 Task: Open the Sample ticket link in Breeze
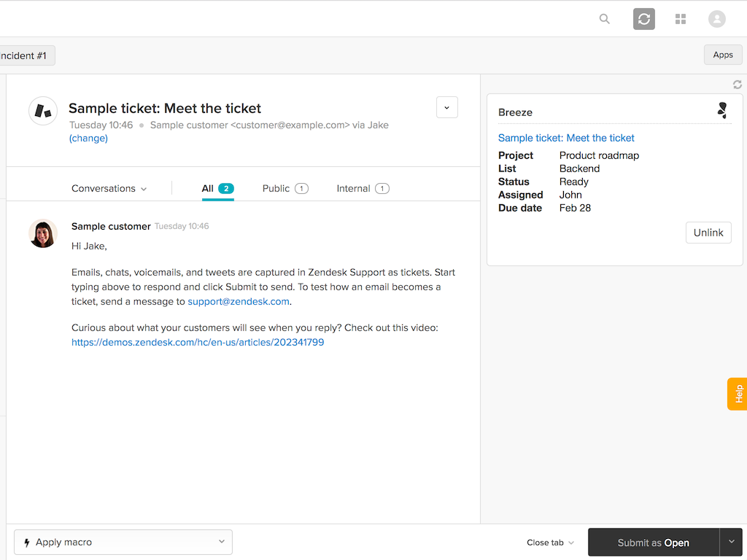coord(566,137)
